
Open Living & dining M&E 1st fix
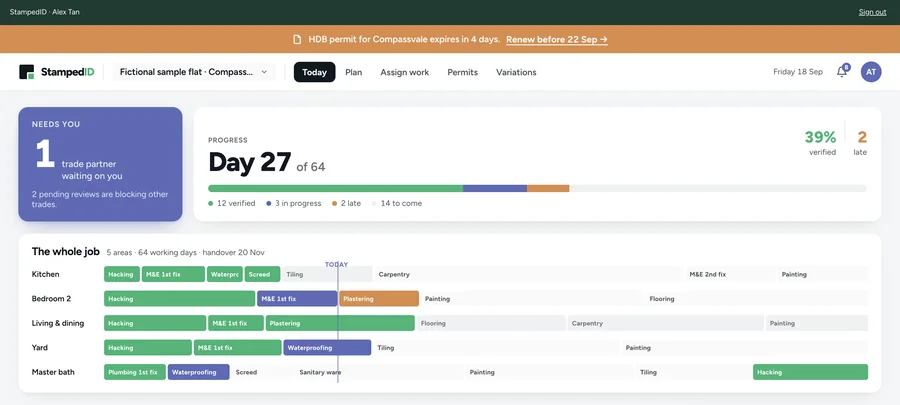point(236,323)
